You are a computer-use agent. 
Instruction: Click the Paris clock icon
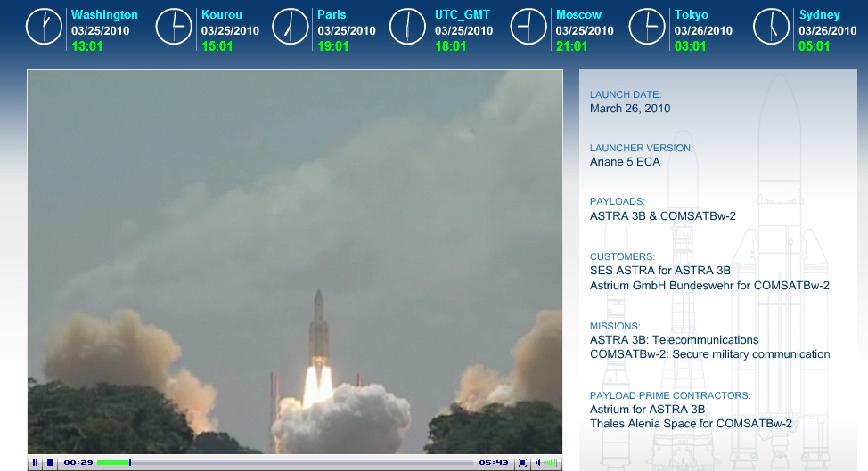click(290, 27)
